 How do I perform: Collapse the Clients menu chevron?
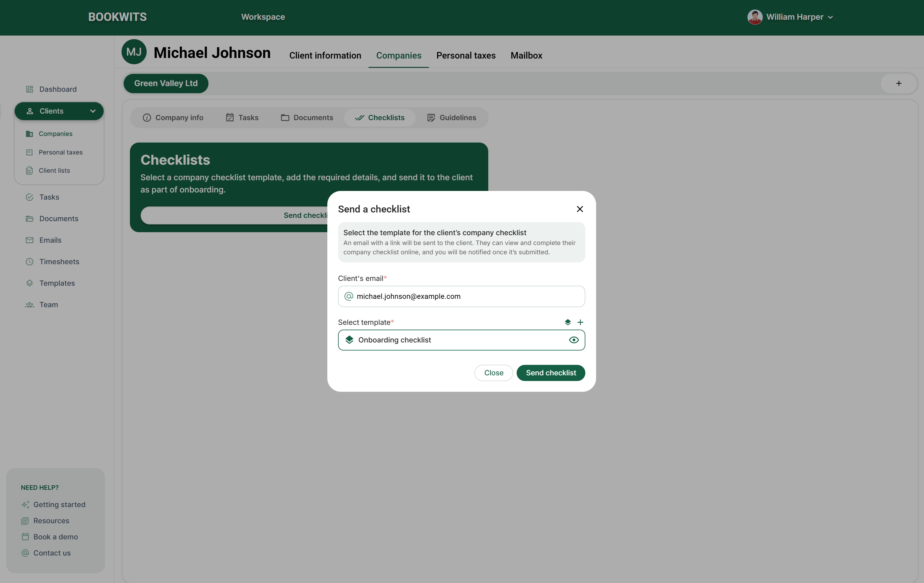pos(93,111)
